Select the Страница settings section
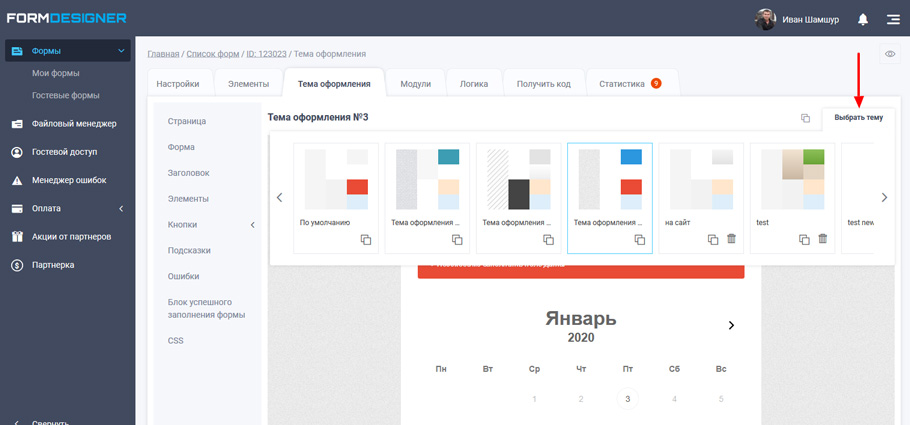The image size is (910, 425). [x=187, y=121]
